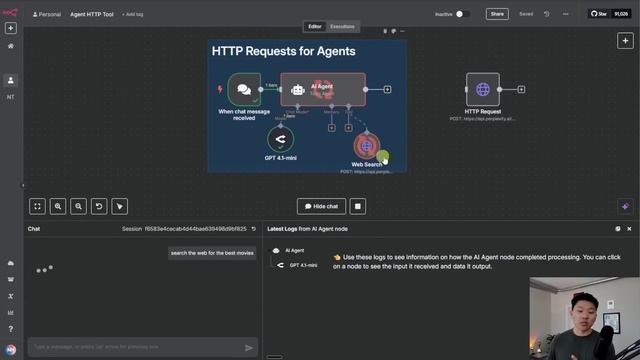The height and width of the screenshot is (360, 640).
Task: Open the Personal project icon in sidebar
Action: click(x=11, y=80)
